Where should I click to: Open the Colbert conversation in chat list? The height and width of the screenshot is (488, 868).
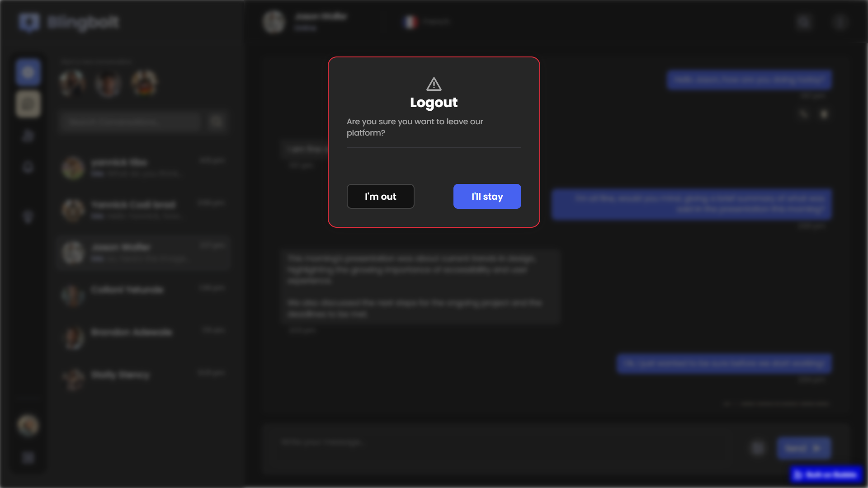click(144, 295)
